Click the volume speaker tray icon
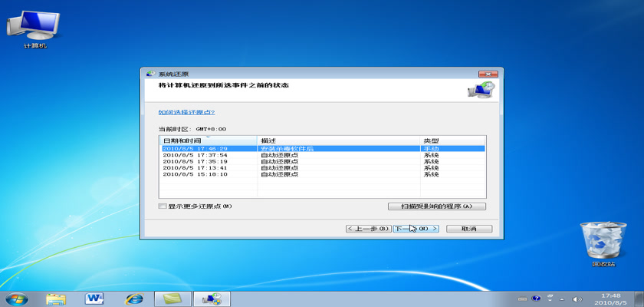 point(577,298)
